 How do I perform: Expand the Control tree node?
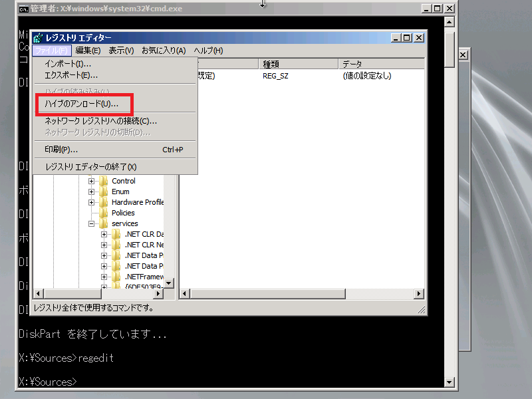pyautogui.click(x=91, y=181)
